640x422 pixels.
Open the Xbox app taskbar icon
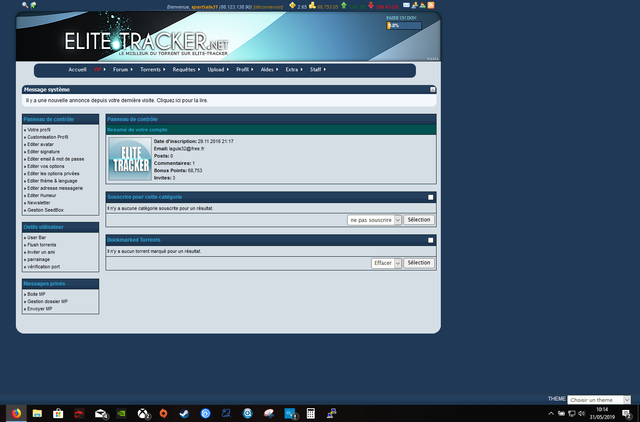(x=143, y=413)
